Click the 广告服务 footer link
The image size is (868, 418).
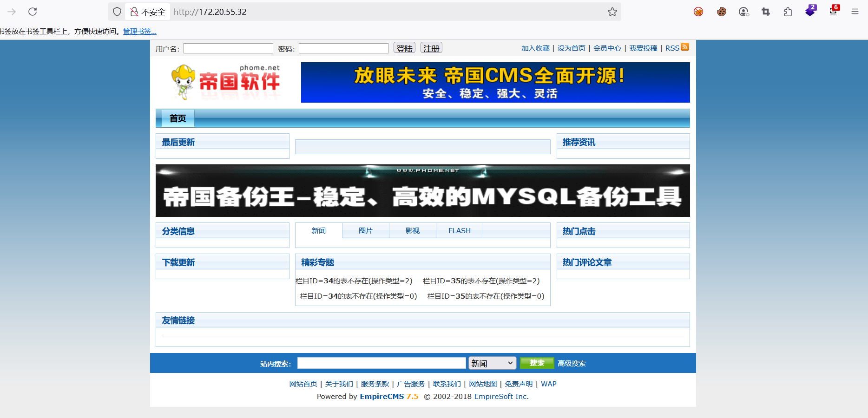pyautogui.click(x=411, y=384)
